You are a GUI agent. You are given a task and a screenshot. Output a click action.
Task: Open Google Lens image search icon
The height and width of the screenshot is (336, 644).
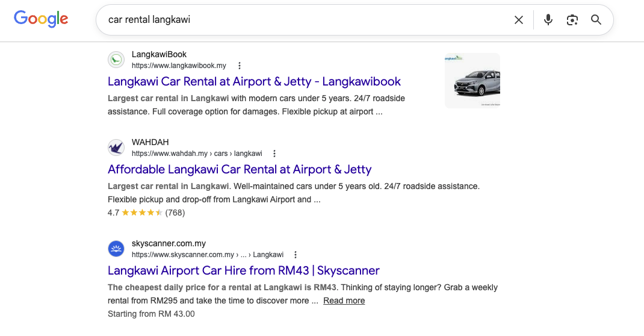click(572, 20)
